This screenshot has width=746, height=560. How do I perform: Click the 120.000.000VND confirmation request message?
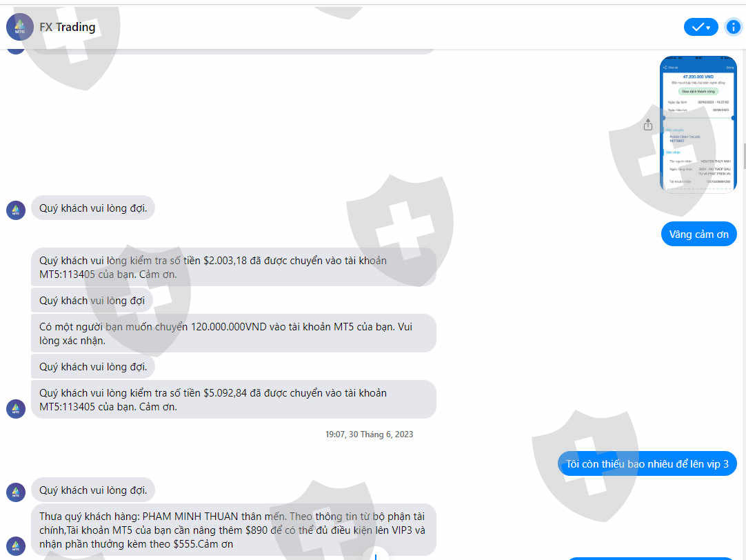(234, 333)
